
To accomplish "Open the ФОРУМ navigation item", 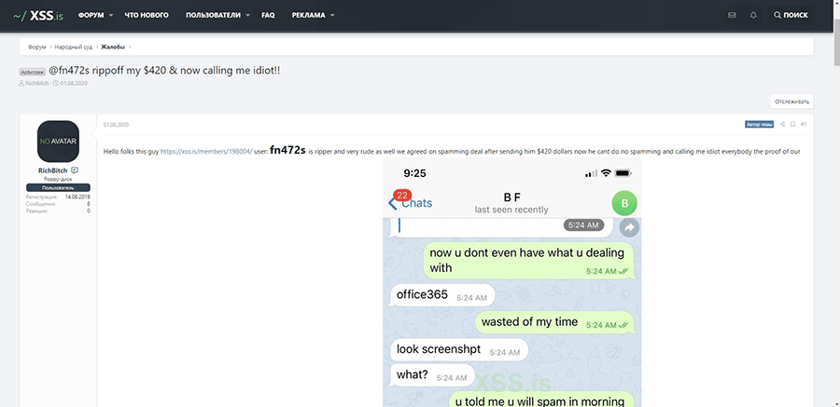I will click(91, 16).
